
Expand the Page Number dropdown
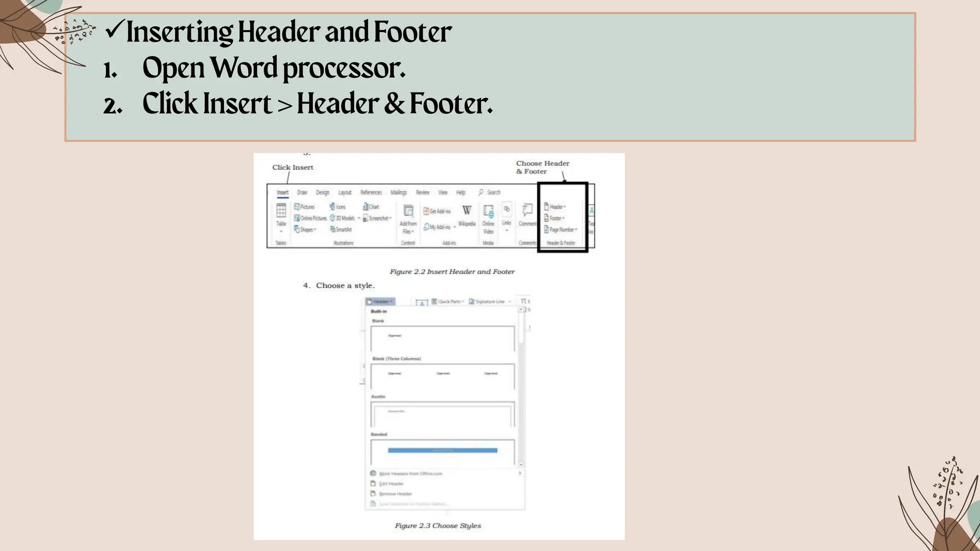561,230
